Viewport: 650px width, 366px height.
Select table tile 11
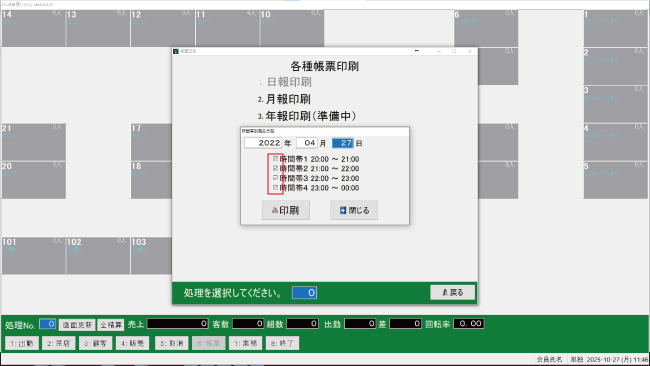point(227,28)
